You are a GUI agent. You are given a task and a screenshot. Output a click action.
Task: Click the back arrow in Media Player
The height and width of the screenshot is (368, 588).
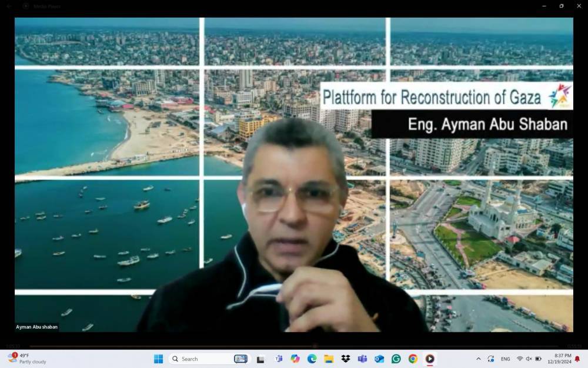[8, 6]
